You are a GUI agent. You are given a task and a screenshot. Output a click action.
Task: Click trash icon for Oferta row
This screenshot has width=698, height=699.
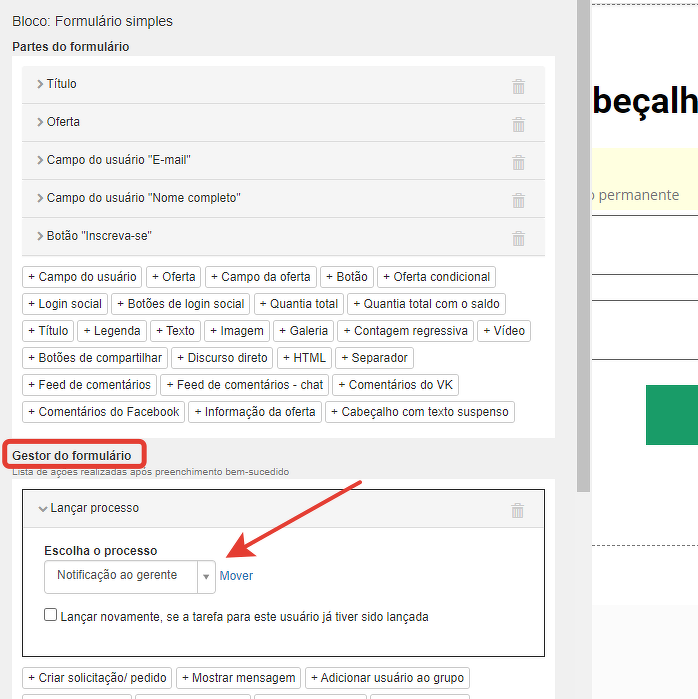518,124
